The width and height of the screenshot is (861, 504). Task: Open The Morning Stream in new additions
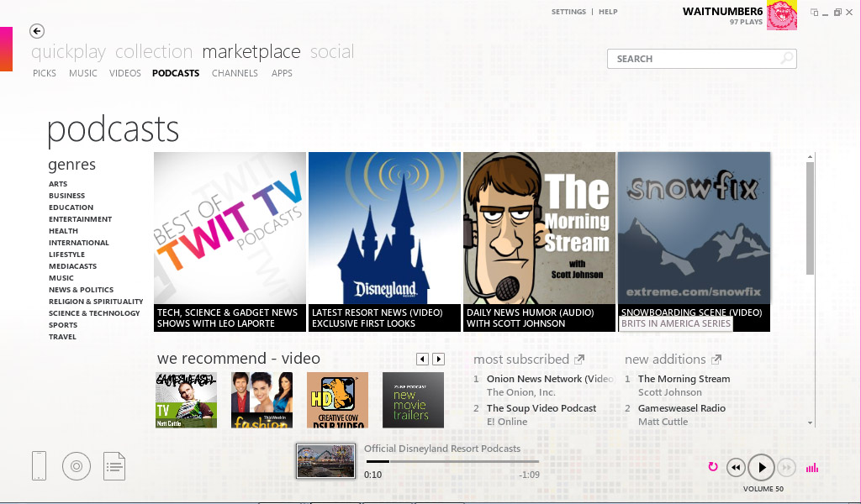coord(684,379)
